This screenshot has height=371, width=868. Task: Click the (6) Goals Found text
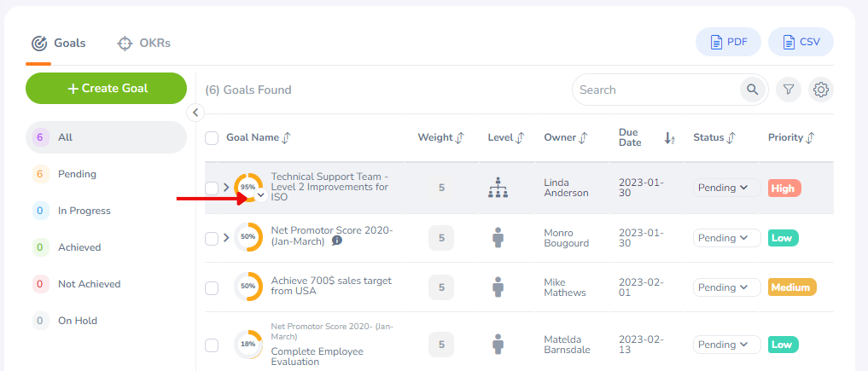pyautogui.click(x=248, y=90)
